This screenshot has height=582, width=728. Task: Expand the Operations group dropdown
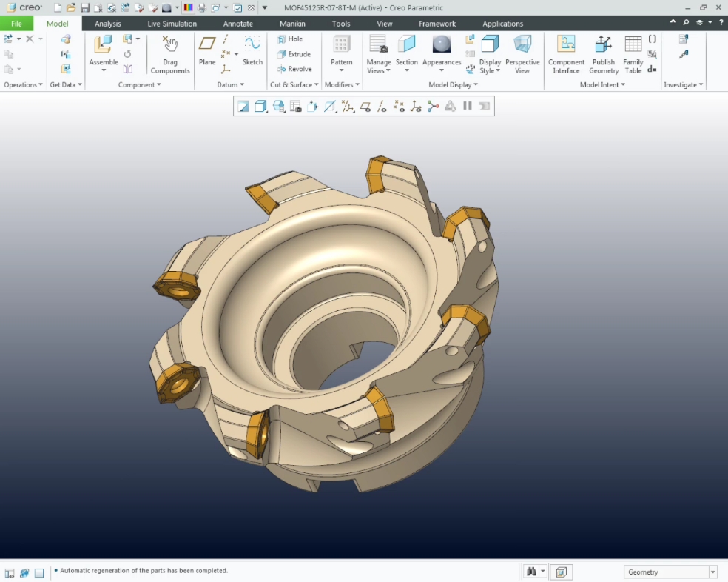coord(23,84)
